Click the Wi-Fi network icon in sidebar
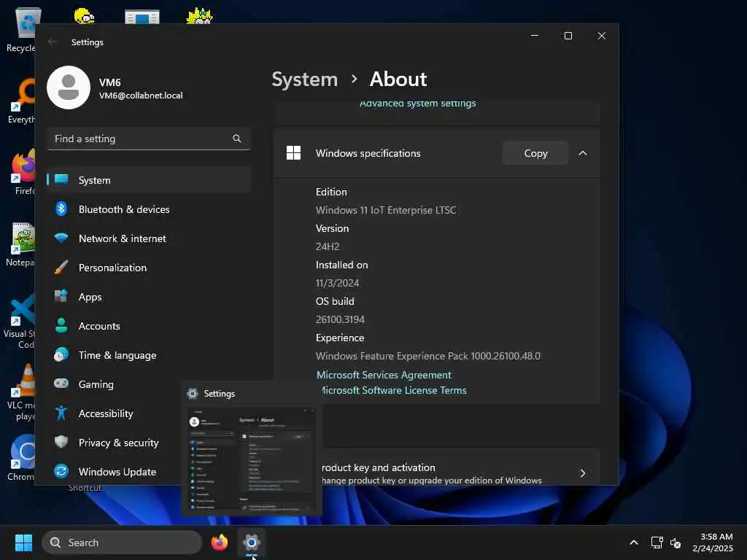This screenshot has width=747, height=560. tap(61, 238)
